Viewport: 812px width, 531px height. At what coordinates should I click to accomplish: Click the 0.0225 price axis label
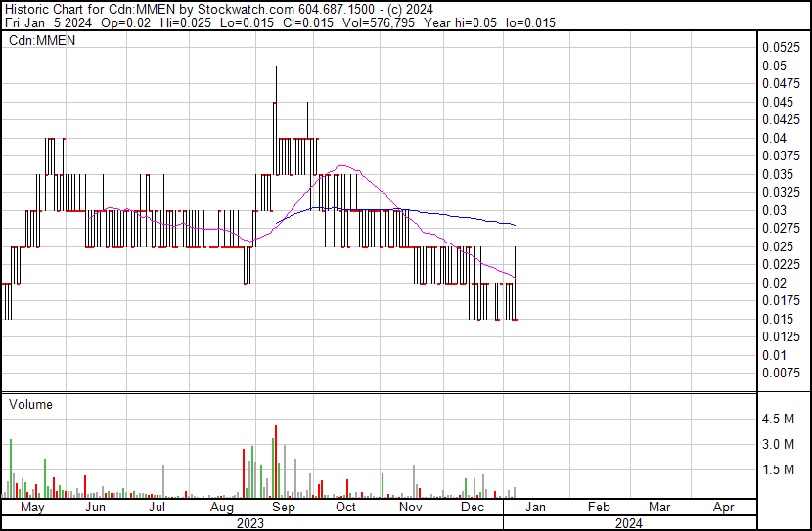[x=781, y=264]
